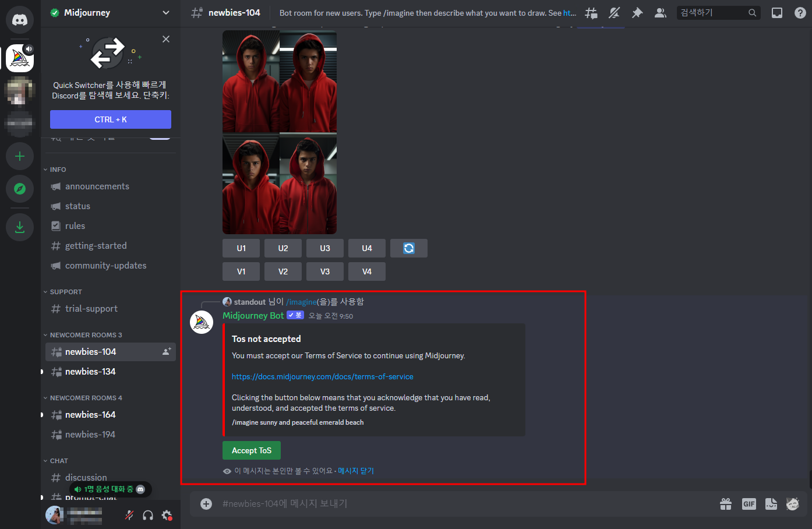Image resolution: width=812 pixels, height=529 pixels.
Task: Open the GIF picker
Action: (749, 504)
